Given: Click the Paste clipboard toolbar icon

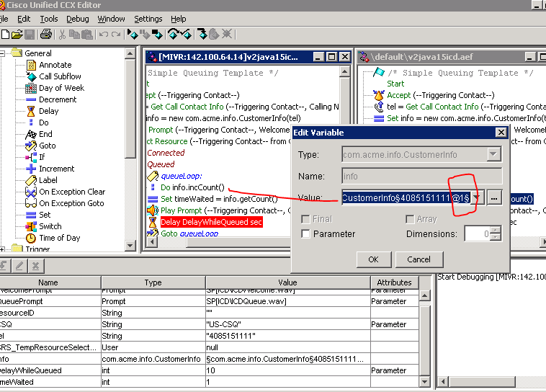Looking at the screenshot, I should [x=86, y=34].
